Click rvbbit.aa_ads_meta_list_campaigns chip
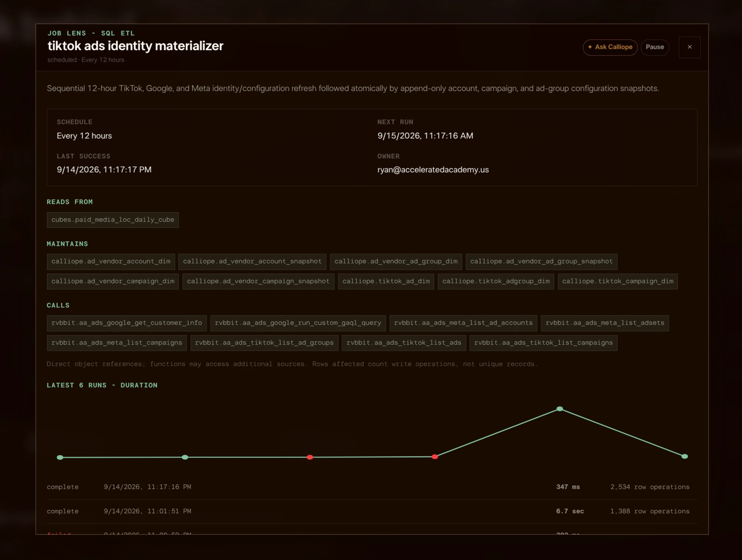Image resolution: width=742 pixels, height=560 pixels. click(x=117, y=343)
